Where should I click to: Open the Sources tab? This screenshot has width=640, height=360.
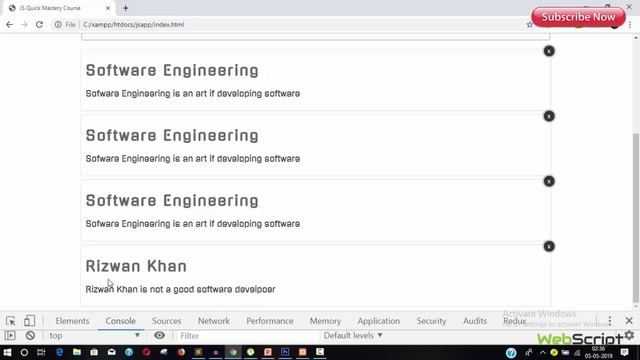pyautogui.click(x=167, y=321)
